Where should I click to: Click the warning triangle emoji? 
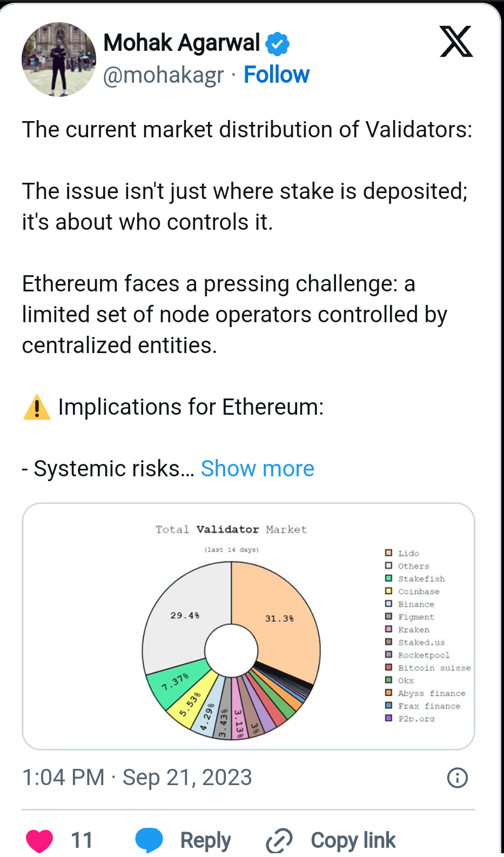[x=36, y=407]
